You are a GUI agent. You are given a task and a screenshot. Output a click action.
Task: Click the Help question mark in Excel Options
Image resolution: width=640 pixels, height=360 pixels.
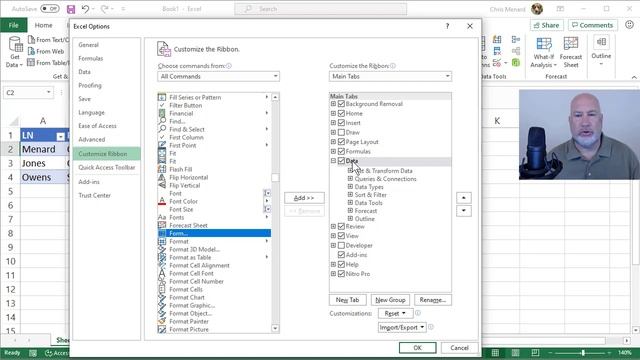447,26
